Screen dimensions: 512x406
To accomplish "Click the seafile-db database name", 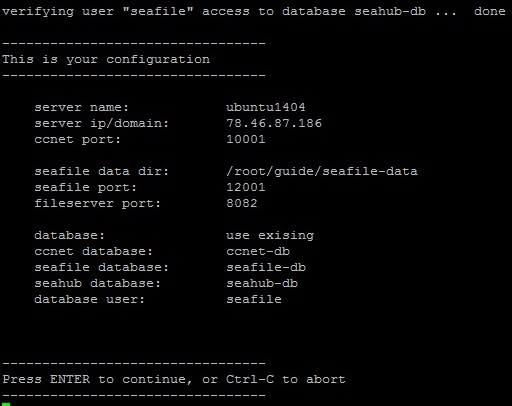I will pyautogui.click(x=266, y=267).
